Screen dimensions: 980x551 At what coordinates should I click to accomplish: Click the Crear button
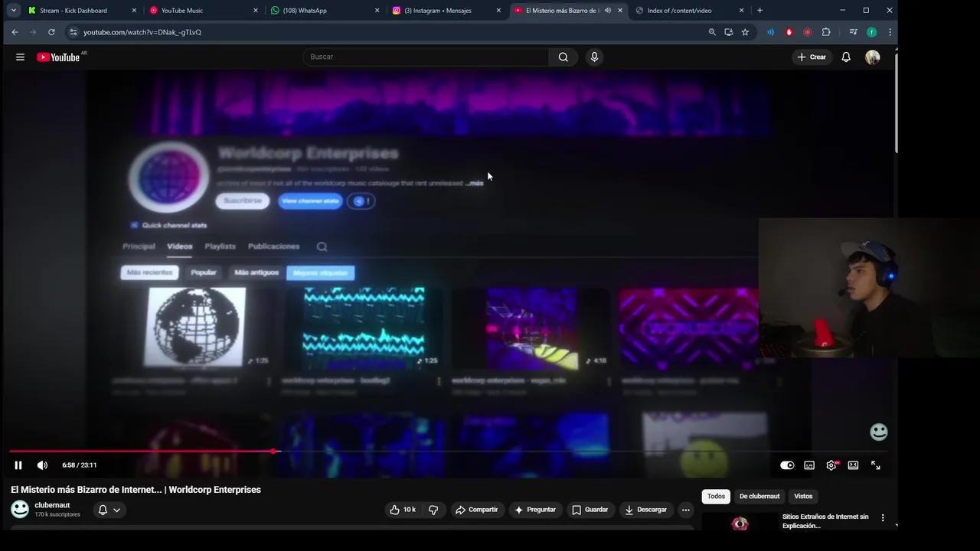pyautogui.click(x=812, y=57)
